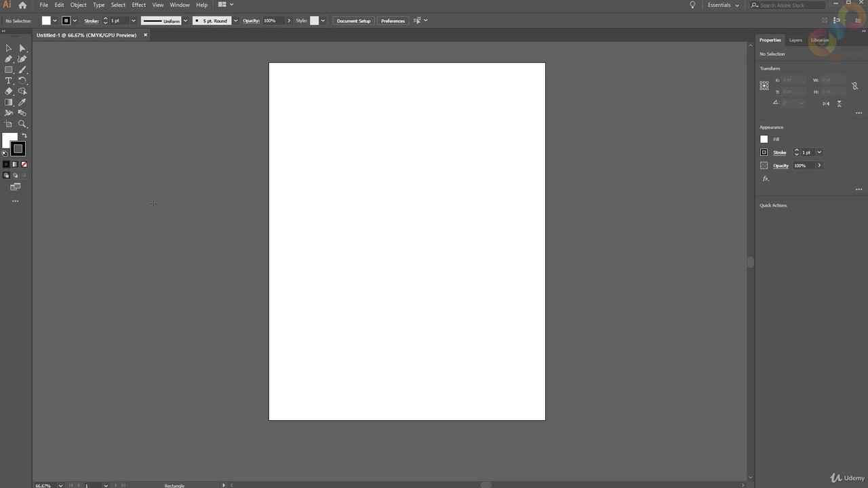The height and width of the screenshot is (488, 868).
Task: Open Essentials workspace switcher dropdown
Action: [723, 5]
